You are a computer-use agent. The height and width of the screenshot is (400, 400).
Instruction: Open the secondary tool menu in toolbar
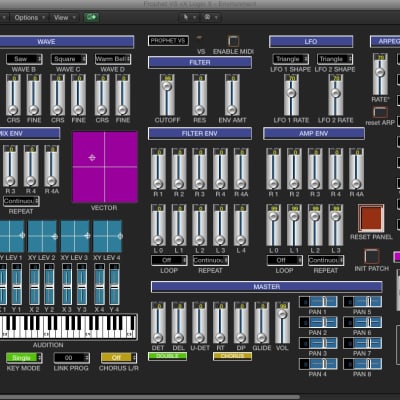click(210, 17)
